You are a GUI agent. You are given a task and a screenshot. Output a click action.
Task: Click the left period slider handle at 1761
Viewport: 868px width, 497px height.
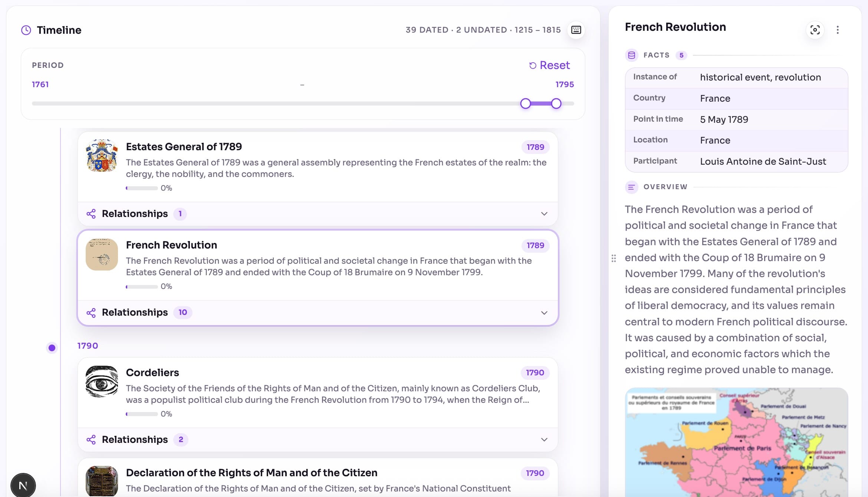525,103
